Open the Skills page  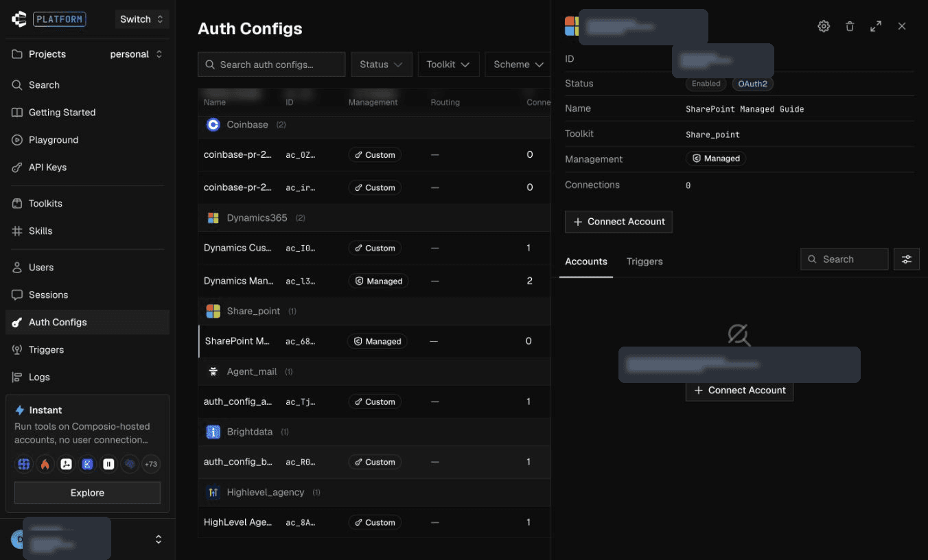(87, 231)
